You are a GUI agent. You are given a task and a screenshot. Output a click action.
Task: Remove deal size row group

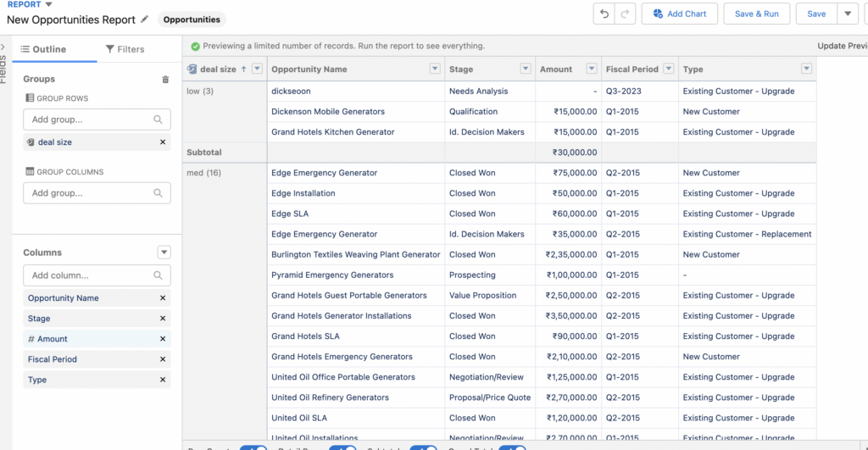(x=163, y=142)
